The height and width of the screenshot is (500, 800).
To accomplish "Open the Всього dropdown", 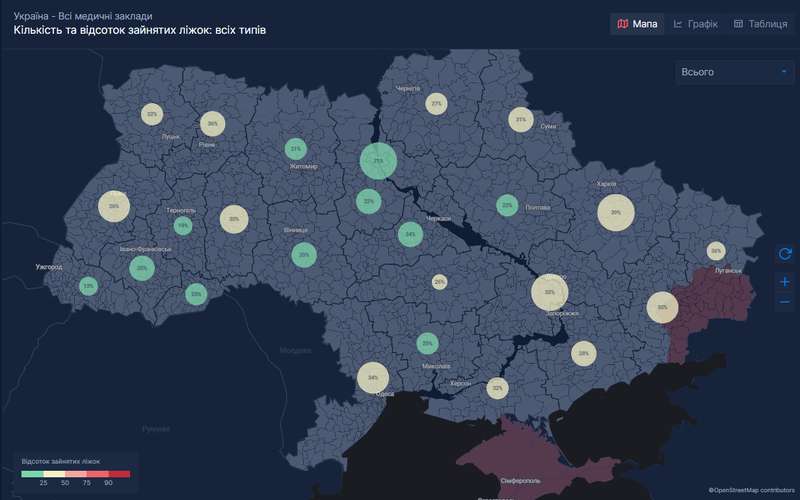I will click(x=733, y=72).
